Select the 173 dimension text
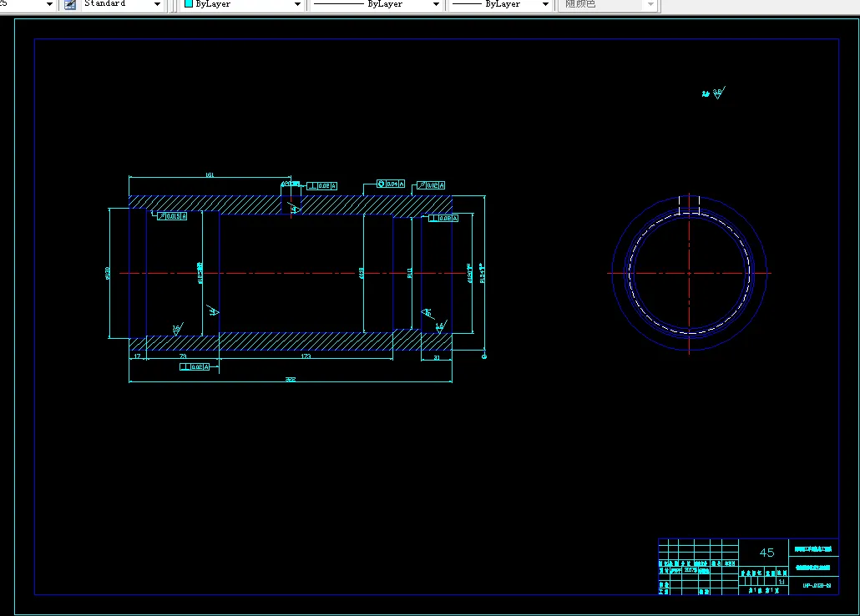The height and width of the screenshot is (616, 860). 306,356
